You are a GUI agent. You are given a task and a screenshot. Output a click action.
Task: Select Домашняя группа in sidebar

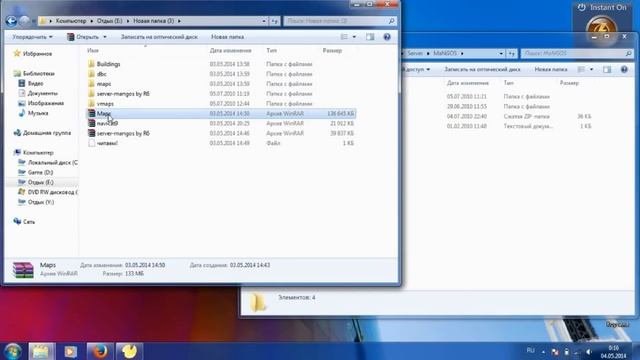coord(42,133)
